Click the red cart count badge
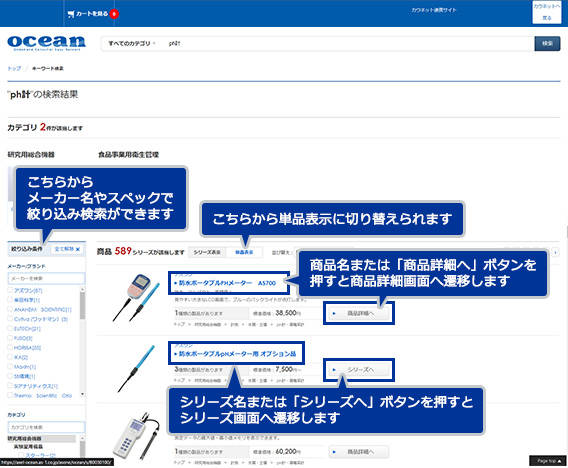This screenshot has height=468, width=568. coord(114,14)
